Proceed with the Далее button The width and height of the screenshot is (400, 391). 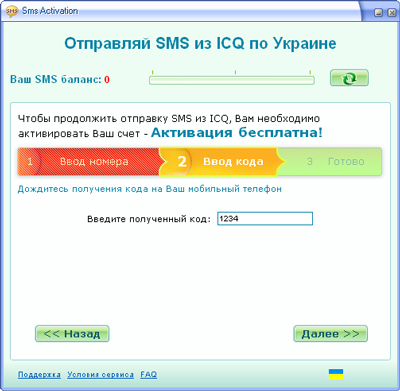click(330, 334)
